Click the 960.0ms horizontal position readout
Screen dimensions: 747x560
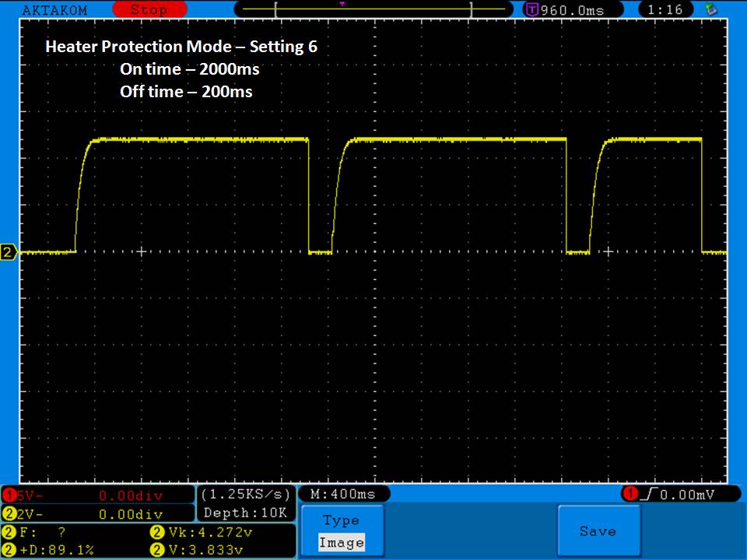point(571,10)
